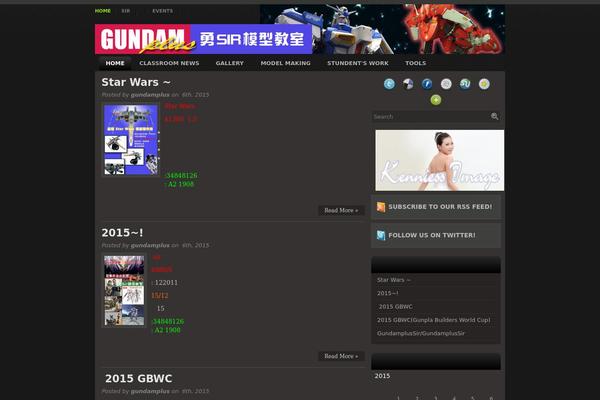The image size is (600, 400).
Task: Click Read More under Star Wars post
Action: click(x=341, y=211)
